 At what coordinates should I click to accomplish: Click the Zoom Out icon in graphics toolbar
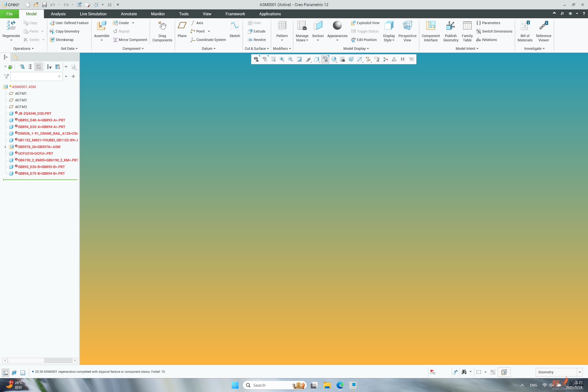[290, 59]
